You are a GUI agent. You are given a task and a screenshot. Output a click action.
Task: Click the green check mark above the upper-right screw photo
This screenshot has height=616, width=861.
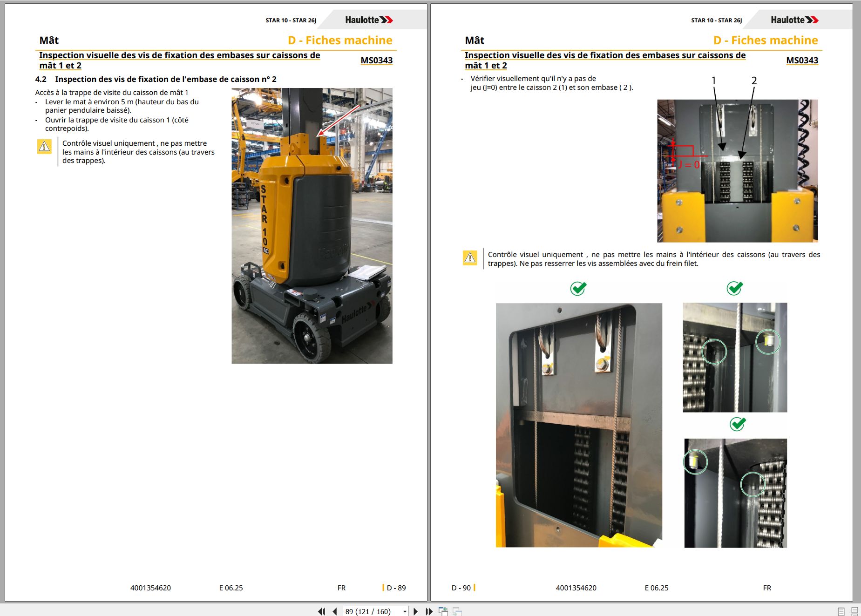click(x=735, y=288)
